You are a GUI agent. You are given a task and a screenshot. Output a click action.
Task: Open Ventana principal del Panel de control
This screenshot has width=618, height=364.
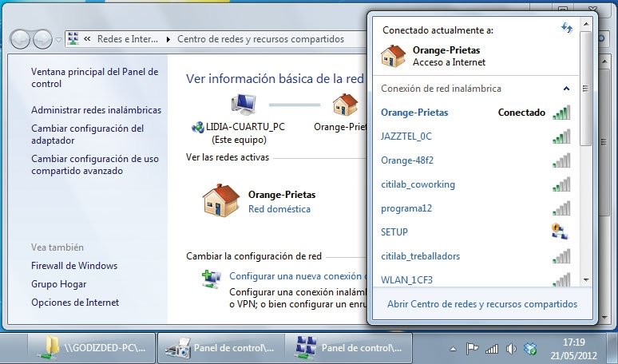[94, 77]
